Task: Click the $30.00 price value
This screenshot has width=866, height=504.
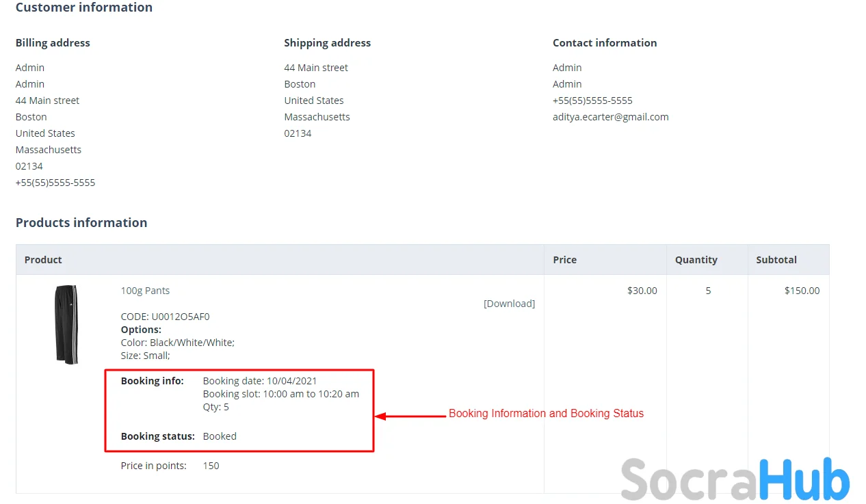Action: 642,291
